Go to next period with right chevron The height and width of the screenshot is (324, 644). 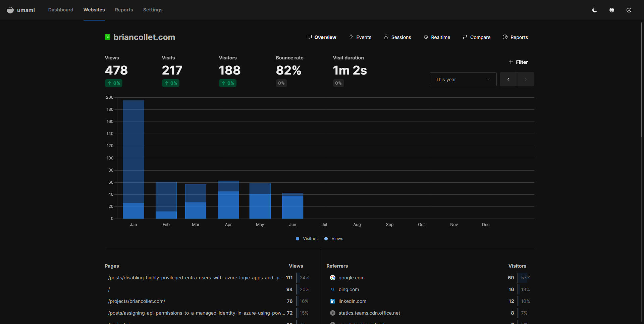(x=526, y=79)
